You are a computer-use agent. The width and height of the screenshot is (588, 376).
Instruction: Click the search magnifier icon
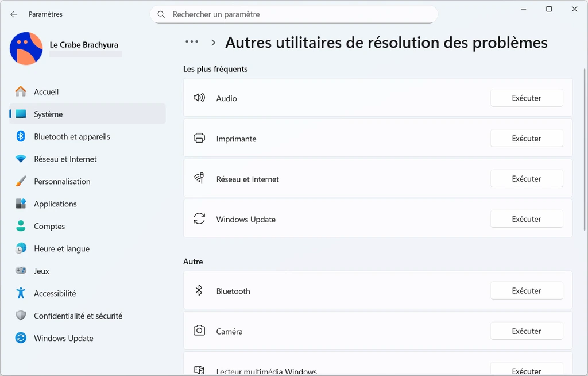pyautogui.click(x=161, y=14)
